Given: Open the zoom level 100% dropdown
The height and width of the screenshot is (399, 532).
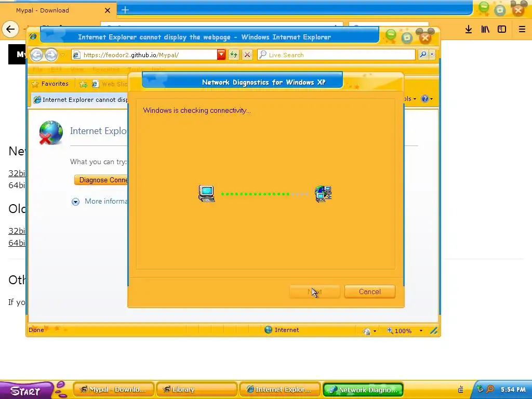Looking at the screenshot, I should 421,331.
